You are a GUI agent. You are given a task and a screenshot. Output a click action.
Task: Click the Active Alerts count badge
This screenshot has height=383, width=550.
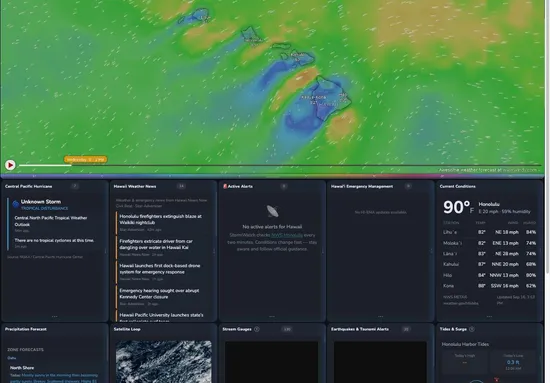point(284,186)
